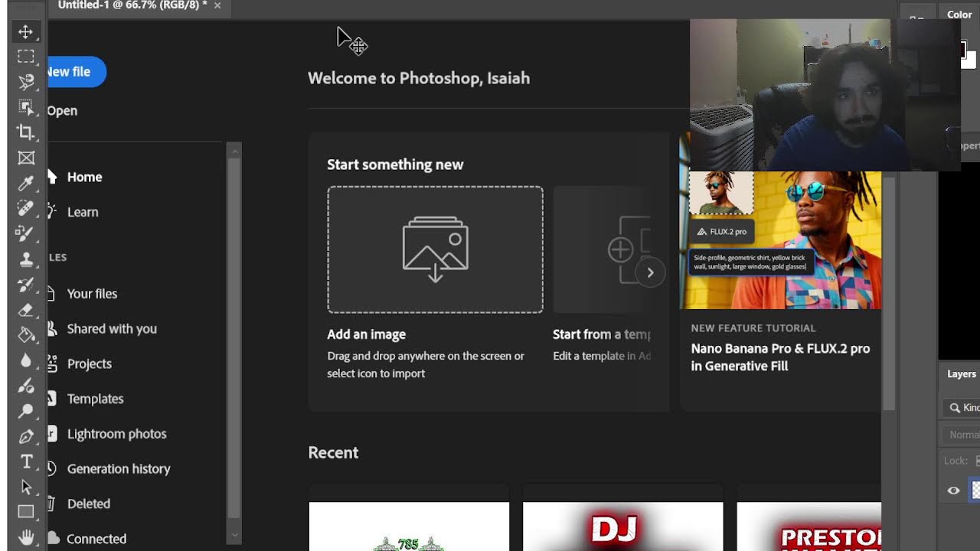
Task: Switch to the Layers panel tab
Action: click(x=962, y=374)
